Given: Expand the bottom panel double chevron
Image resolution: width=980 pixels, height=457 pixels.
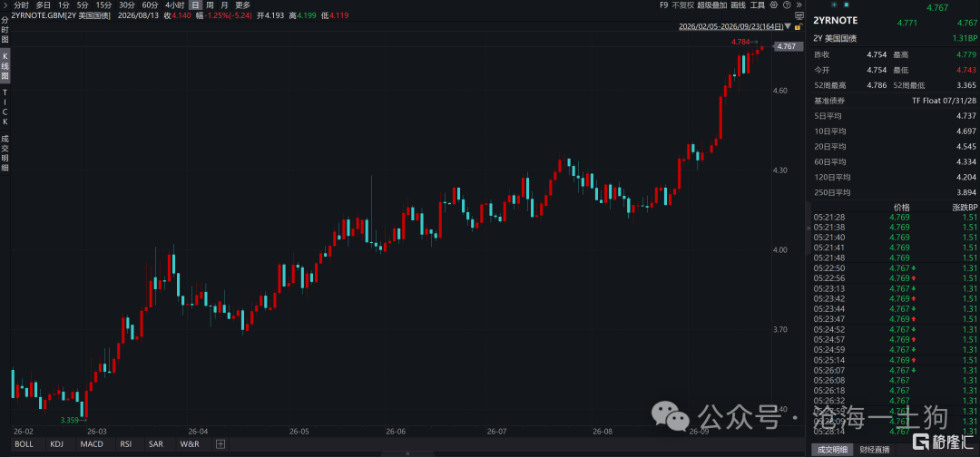Looking at the screenshot, I should tap(408, 453).
